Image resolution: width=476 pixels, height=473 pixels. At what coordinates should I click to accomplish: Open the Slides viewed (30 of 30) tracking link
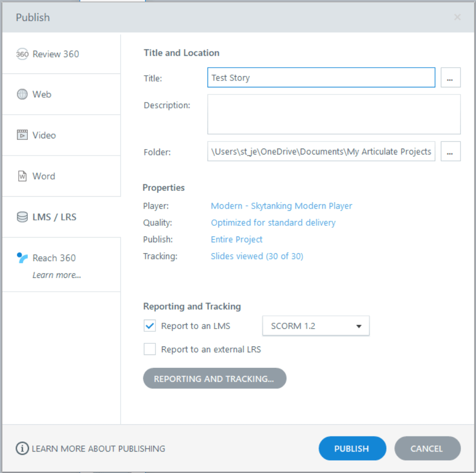coord(257,256)
